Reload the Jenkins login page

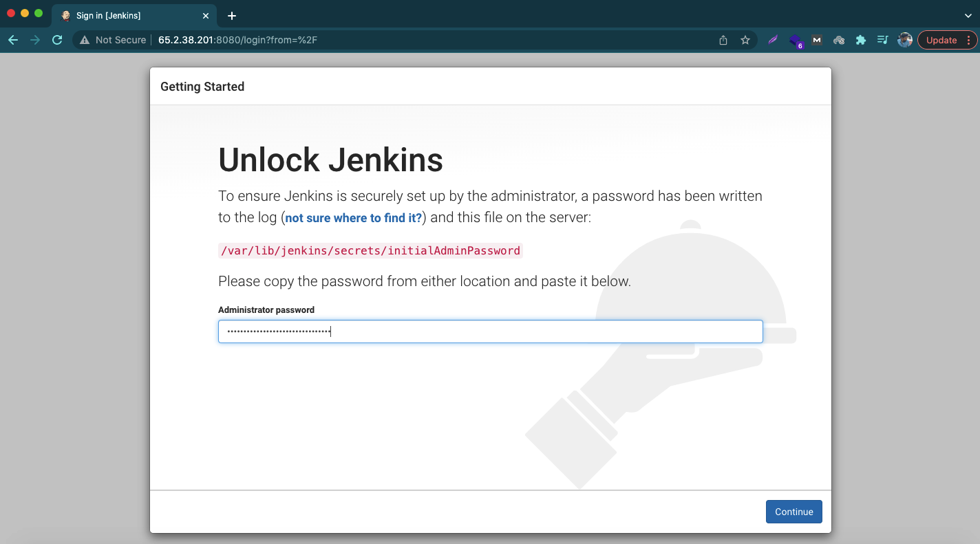point(57,40)
